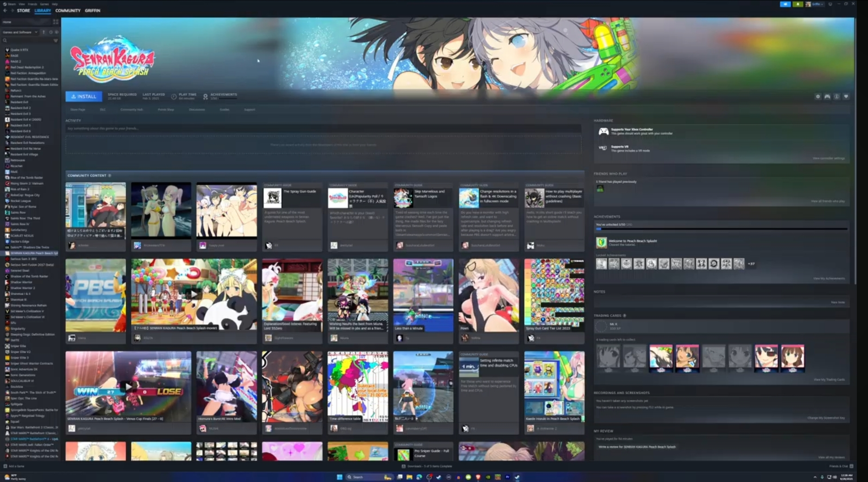Open Friends & Chat at bottom right
The width and height of the screenshot is (868, 482).
point(841,466)
